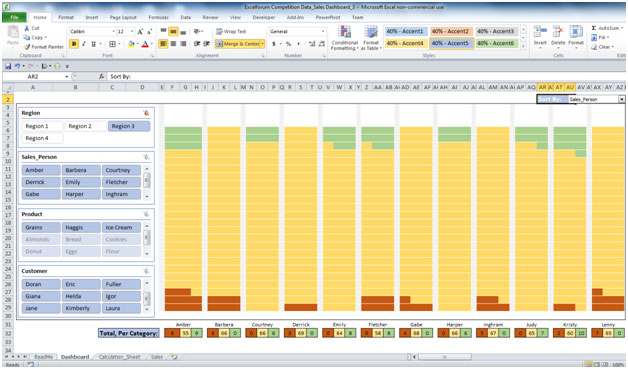Toggle the Ice Cream product slicer
Screen dimensions: 628x369
[121, 228]
